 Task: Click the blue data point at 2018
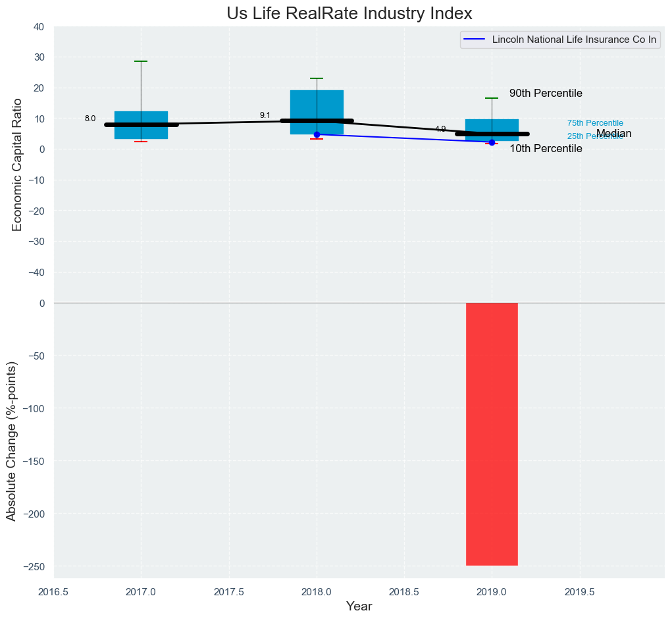click(317, 134)
